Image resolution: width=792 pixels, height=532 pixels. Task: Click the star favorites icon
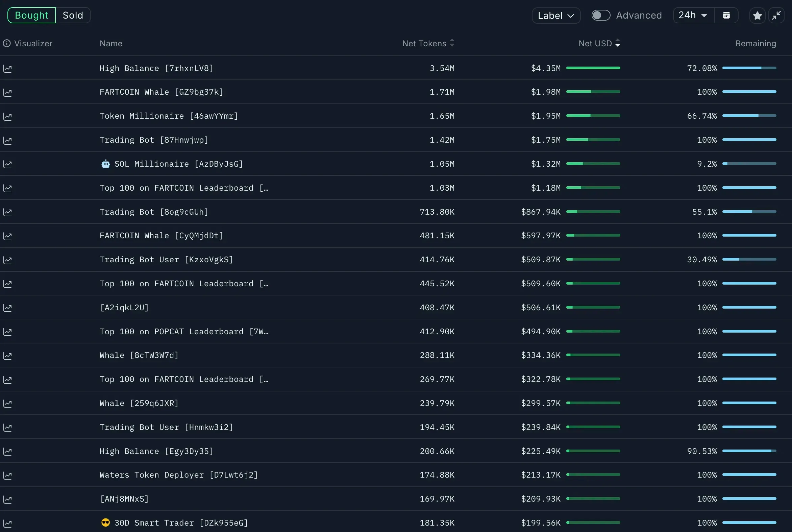pos(757,16)
